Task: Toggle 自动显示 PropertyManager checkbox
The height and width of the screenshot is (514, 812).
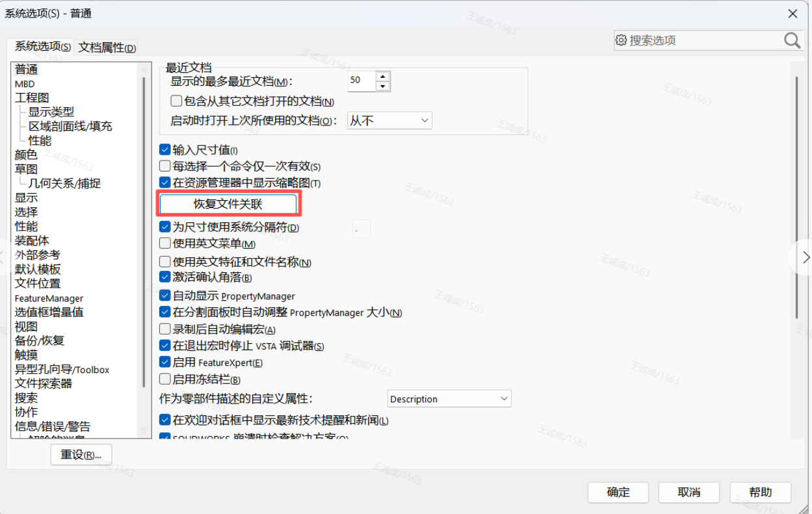Action: click(164, 296)
